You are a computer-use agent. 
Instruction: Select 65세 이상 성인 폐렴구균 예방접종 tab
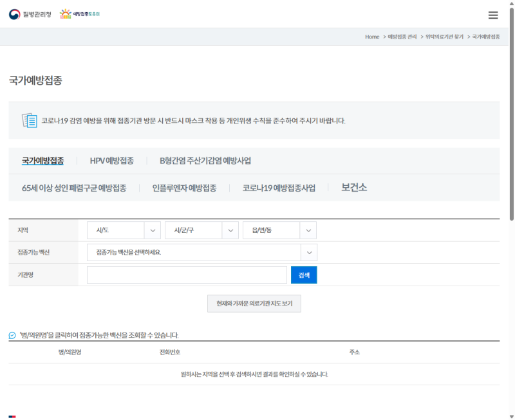click(x=74, y=188)
